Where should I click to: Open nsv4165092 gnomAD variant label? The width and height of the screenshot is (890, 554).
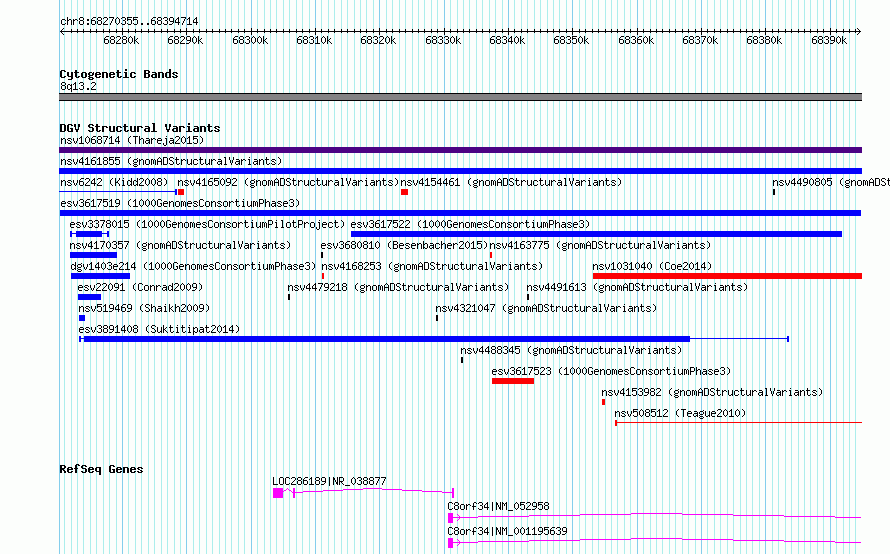(288, 182)
